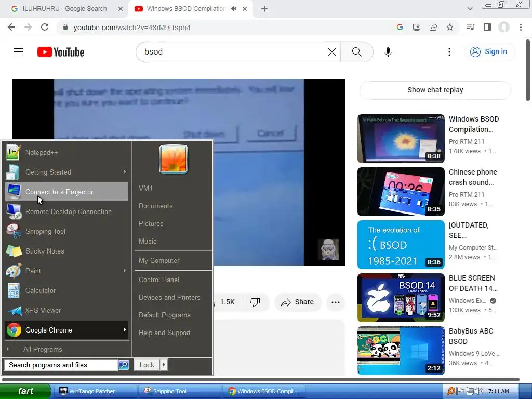Image resolution: width=532 pixels, height=399 pixels.
Task: Open Documents from Start menu
Action: pos(155,206)
